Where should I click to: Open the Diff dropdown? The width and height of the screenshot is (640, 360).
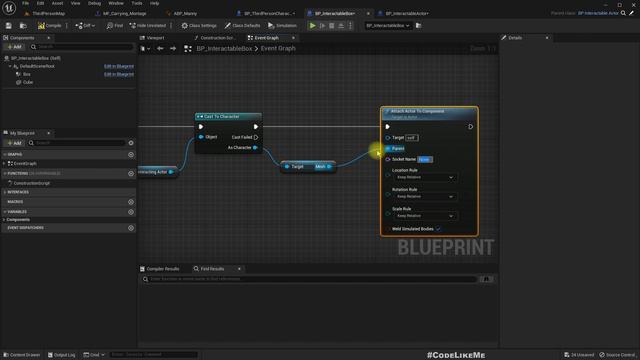click(x=85, y=25)
